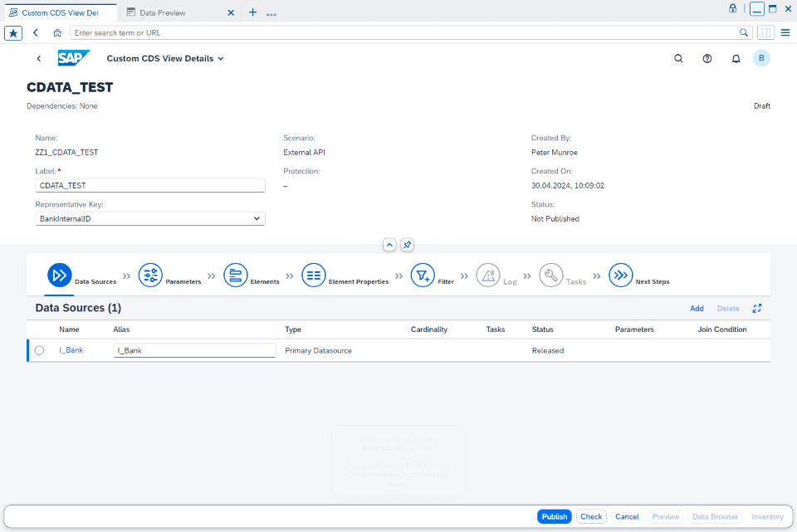Expand the Data Sources table to fullscreen
The image size is (797, 532).
(756, 308)
